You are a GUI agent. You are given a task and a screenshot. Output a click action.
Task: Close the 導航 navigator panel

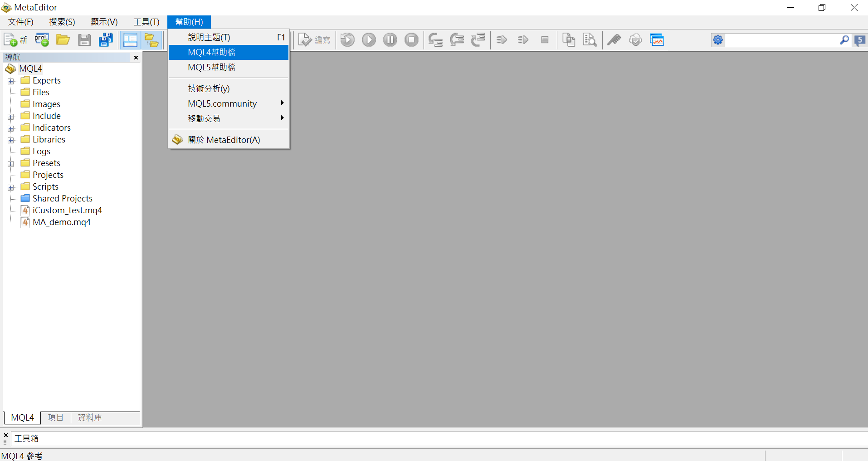136,58
